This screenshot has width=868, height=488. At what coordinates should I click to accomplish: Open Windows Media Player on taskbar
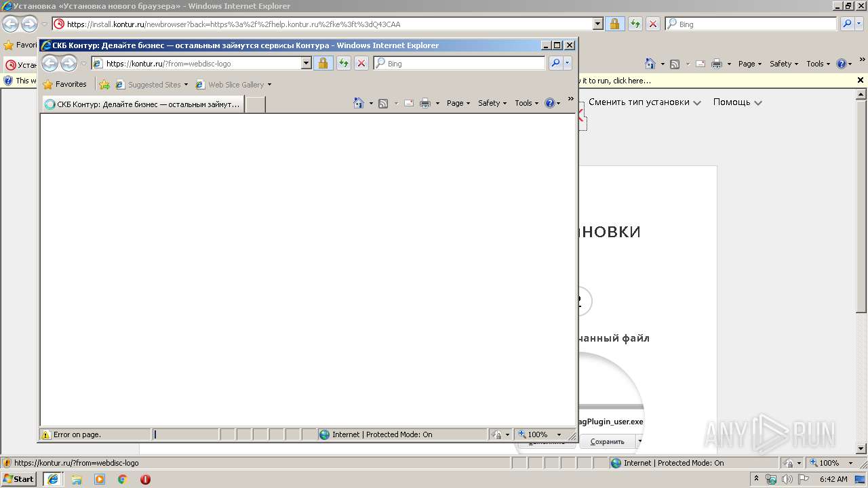pyautogui.click(x=100, y=479)
